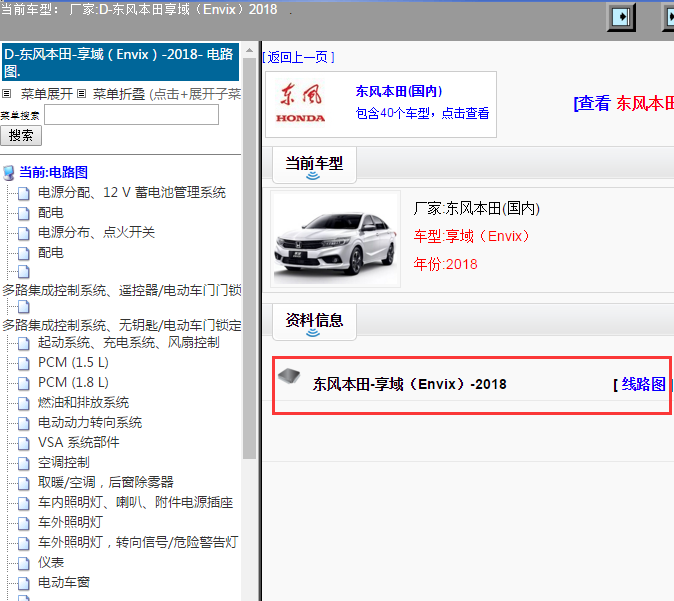
Task: Click the 东风 HONDA brand logo
Action: point(300,104)
